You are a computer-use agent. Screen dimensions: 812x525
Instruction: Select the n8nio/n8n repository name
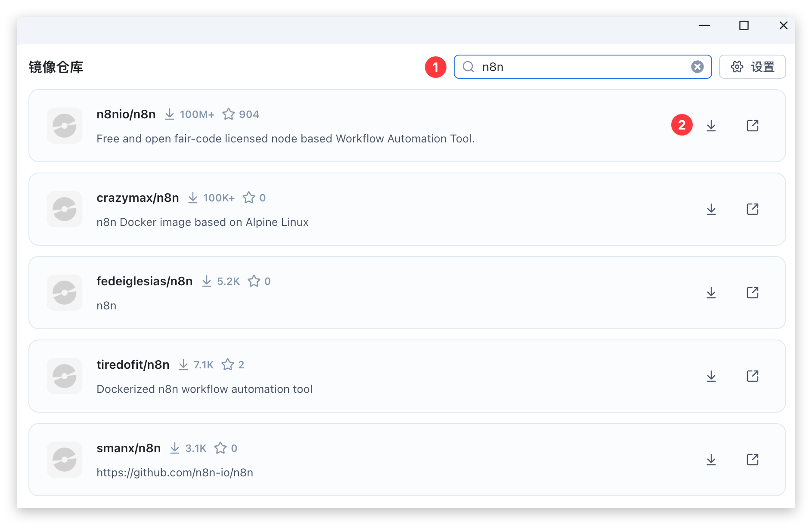tap(126, 114)
